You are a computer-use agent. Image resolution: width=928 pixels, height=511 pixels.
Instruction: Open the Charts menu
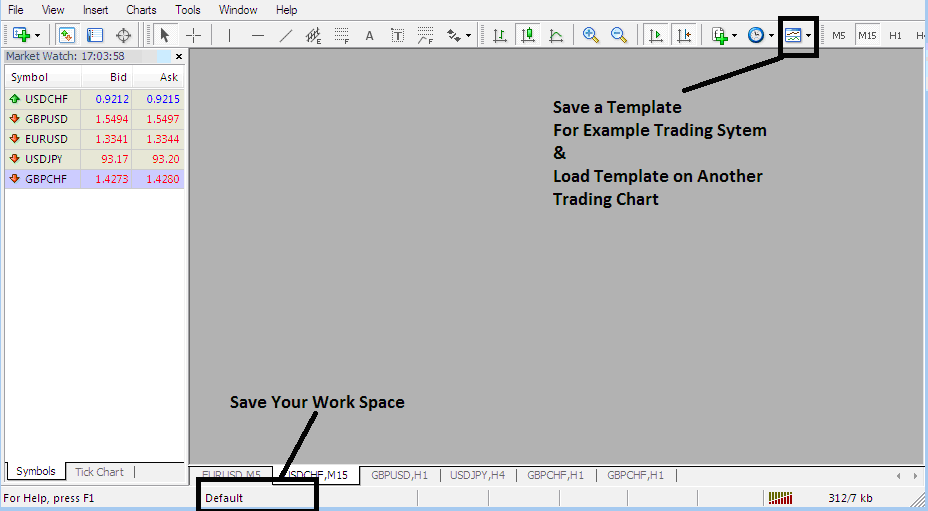[141, 10]
